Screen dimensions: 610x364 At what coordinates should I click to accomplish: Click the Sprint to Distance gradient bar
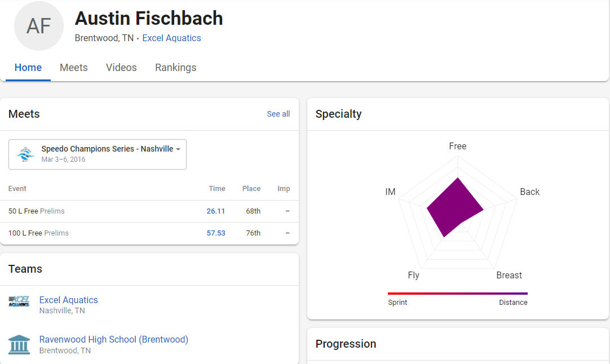click(457, 293)
